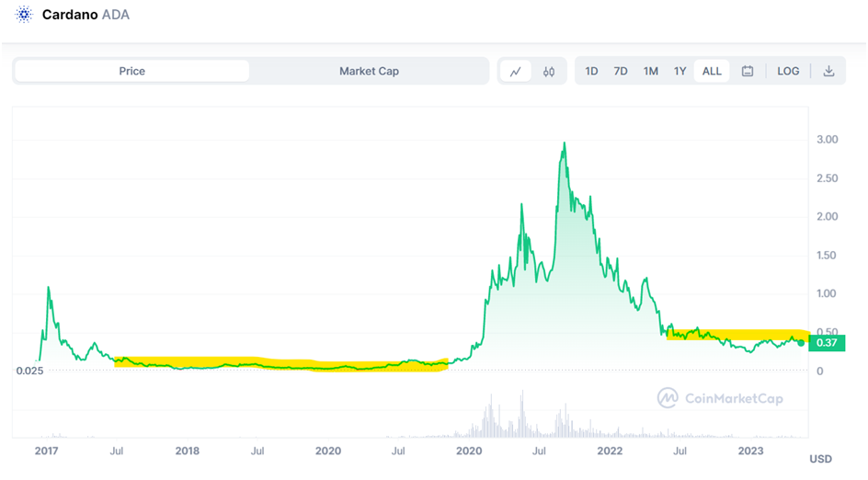This screenshot has height=480, width=868.
Task: Click the 2017 date axis label
Action: 46,451
